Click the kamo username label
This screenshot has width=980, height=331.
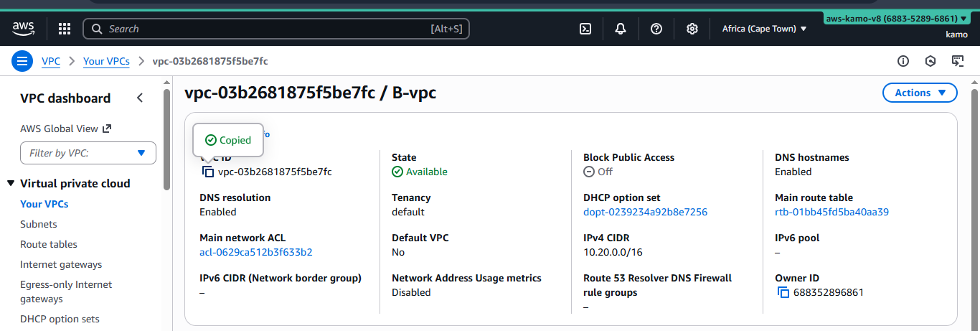[x=956, y=34]
